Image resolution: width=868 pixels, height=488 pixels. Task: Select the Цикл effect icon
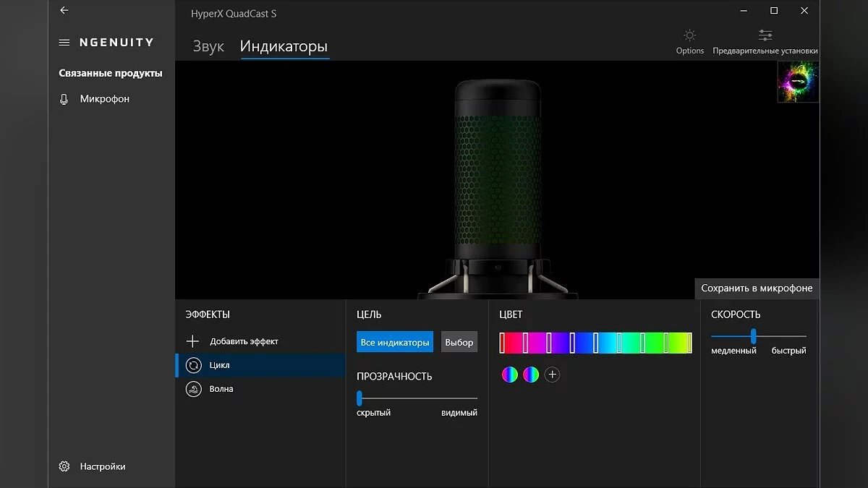pos(193,365)
